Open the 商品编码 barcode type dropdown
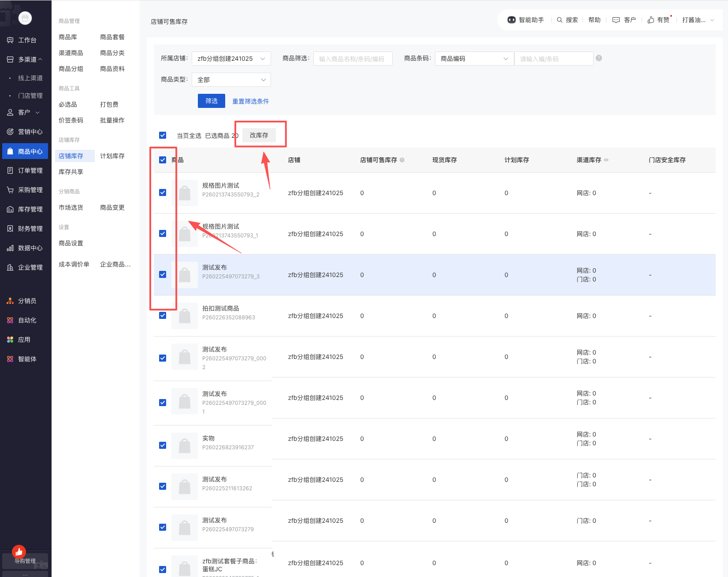The width and height of the screenshot is (728, 577). point(474,59)
